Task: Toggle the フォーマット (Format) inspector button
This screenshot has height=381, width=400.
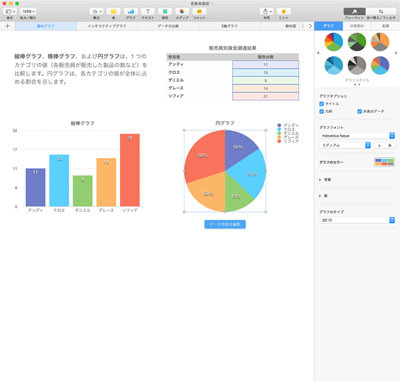Action: [354, 11]
